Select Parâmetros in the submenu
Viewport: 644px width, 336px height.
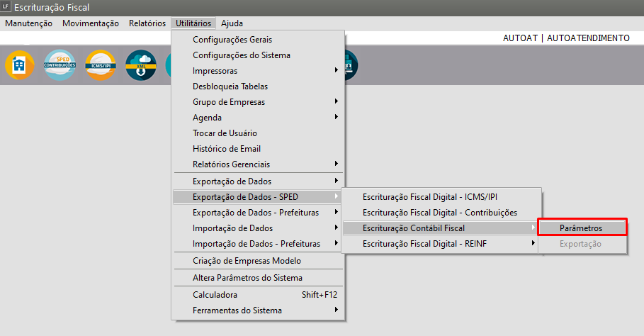tap(582, 228)
